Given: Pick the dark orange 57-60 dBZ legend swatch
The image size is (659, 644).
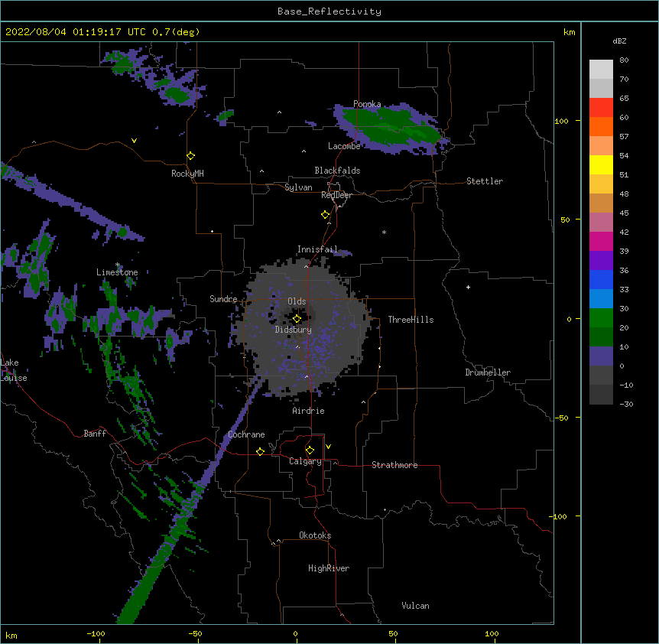Looking at the screenshot, I should [601, 126].
